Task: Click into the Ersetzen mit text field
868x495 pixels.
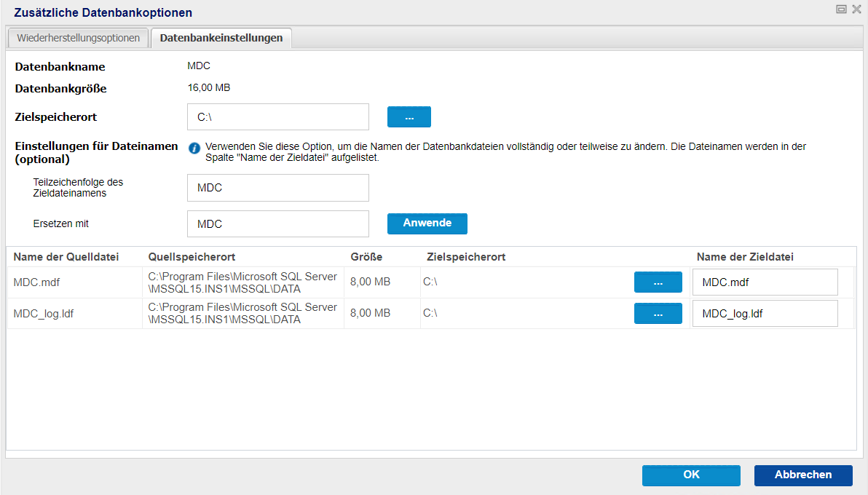Action: (277, 224)
